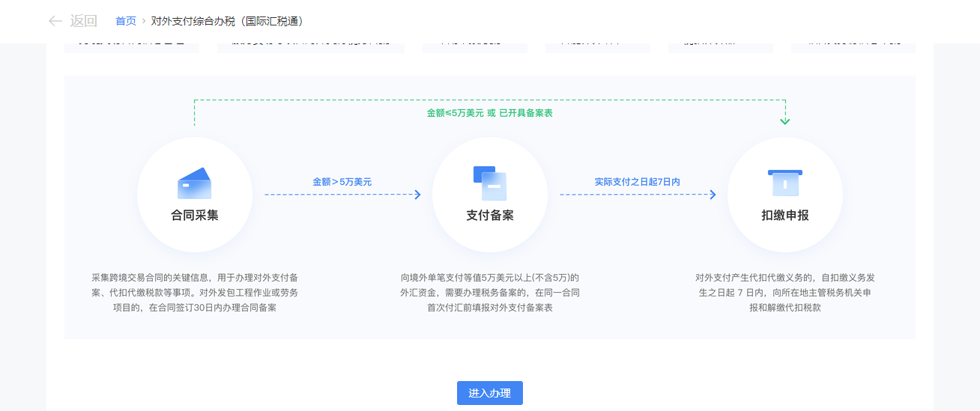Screen dimensions: 980x411
Task: Click arrowhead pointing to 支付备案
Action: click(x=418, y=195)
